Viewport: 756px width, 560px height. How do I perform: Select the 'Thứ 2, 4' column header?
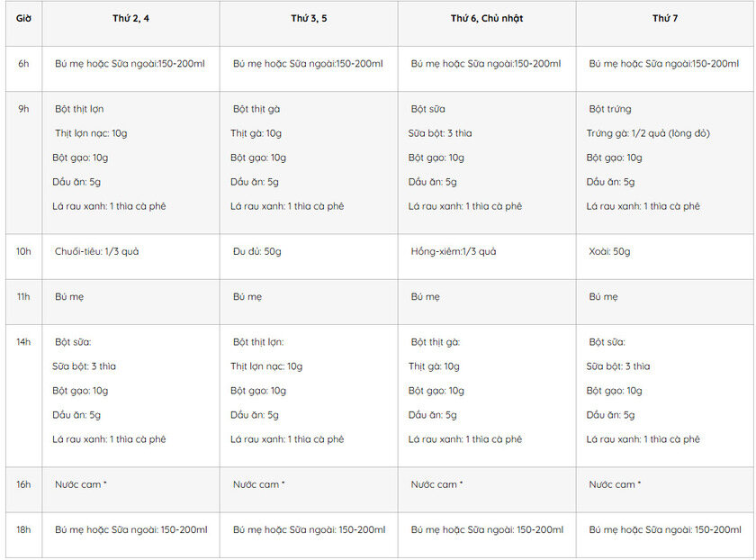[x=130, y=18]
